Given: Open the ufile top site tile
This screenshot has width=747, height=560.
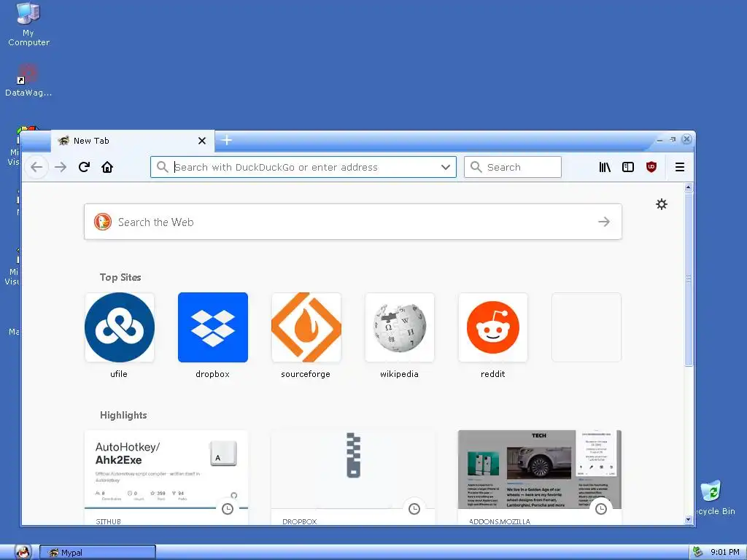Looking at the screenshot, I should [x=120, y=327].
